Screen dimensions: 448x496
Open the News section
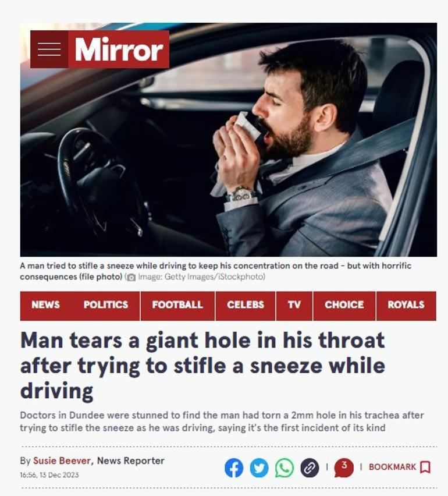coord(45,304)
